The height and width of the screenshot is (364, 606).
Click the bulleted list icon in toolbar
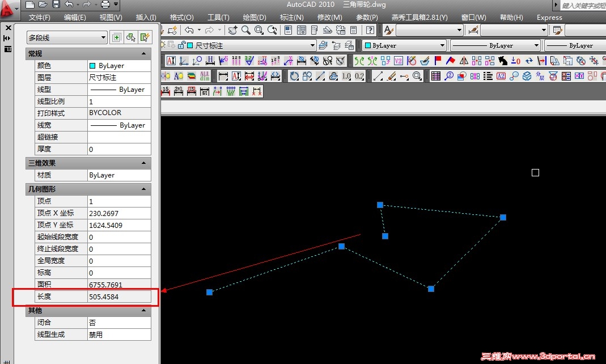[488, 76]
